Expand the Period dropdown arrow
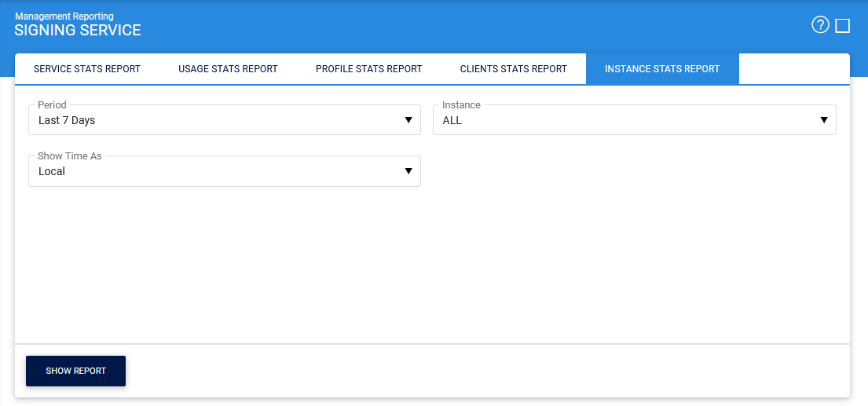The width and height of the screenshot is (868, 406). (408, 120)
